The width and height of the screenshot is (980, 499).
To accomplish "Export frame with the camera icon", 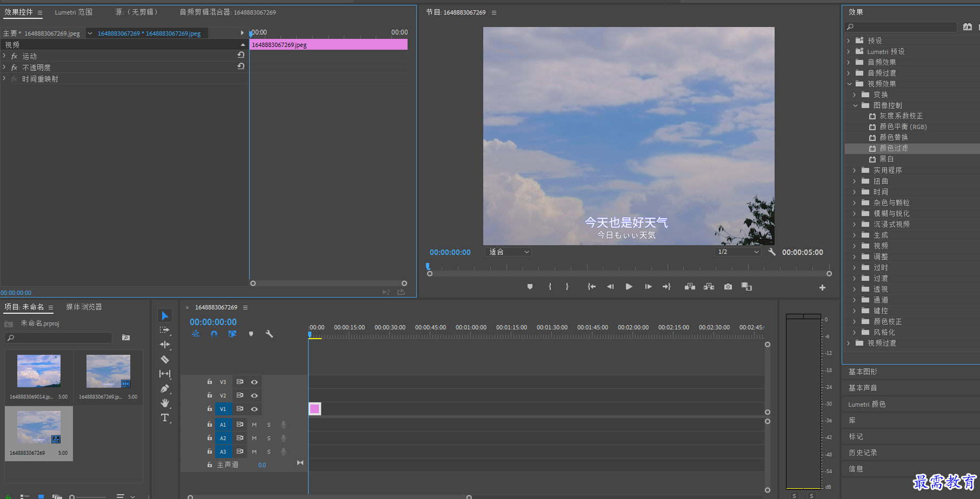I will 728,287.
